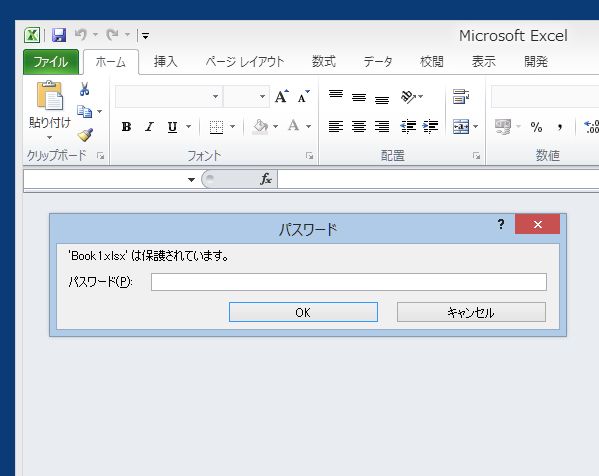This screenshot has width=599, height=476.
Task: Open the number format combo box
Action: point(545,96)
